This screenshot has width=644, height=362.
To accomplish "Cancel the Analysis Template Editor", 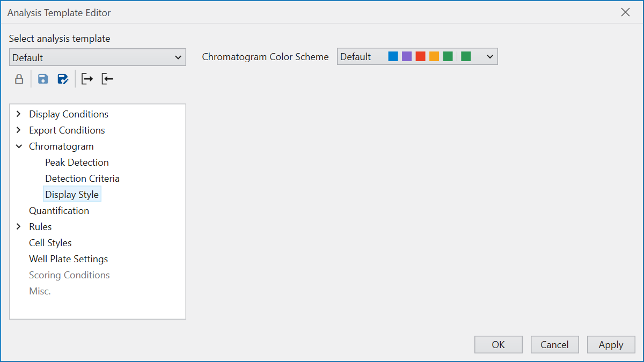I will [554, 344].
